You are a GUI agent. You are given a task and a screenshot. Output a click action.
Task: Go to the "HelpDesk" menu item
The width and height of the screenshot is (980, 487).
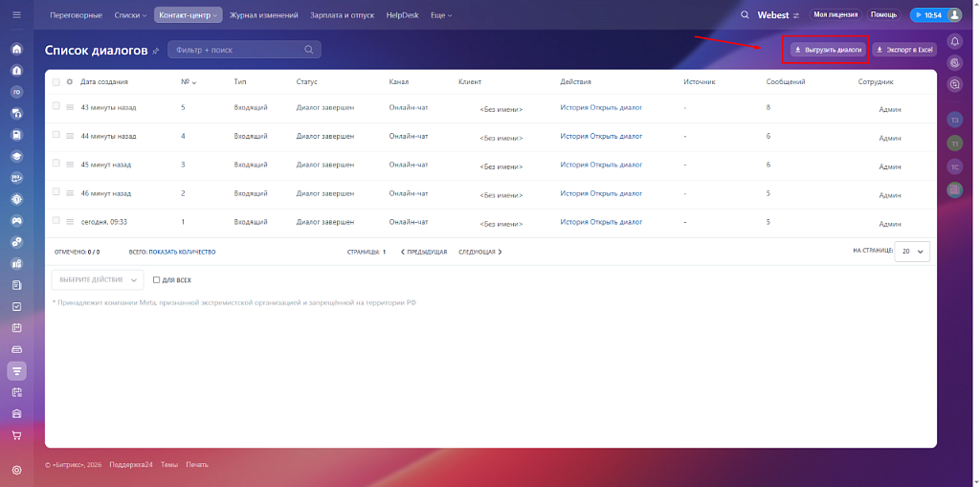pyautogui.click(x=402, y=15)
